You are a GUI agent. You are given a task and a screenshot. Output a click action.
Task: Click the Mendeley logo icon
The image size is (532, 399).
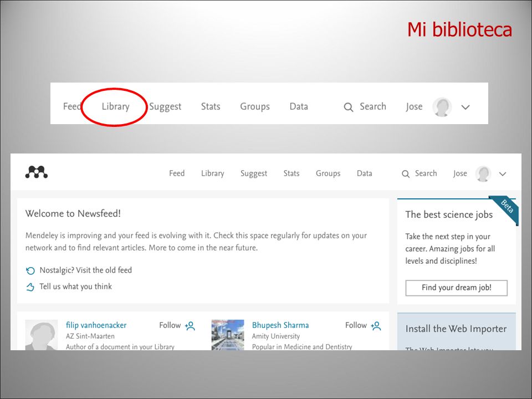pyautogui.click(x=37, y=172)
